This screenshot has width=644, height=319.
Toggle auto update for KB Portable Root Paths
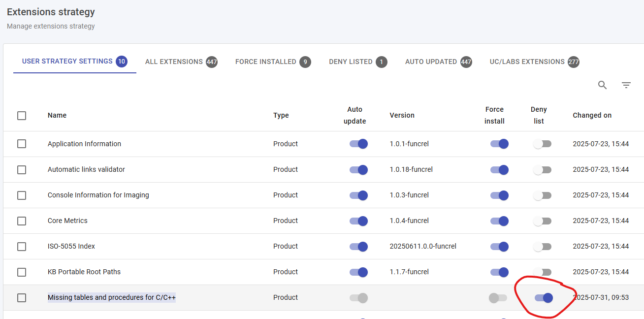coord(358,272)
